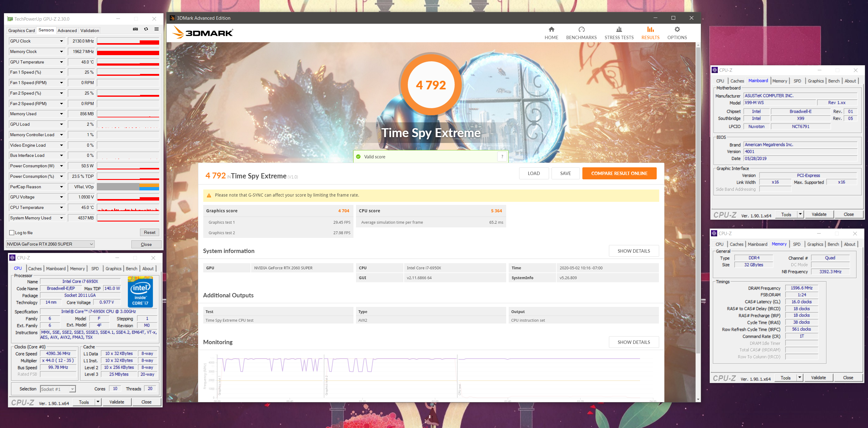Open the GPU Temperature sensor dropdown
Screen dimensions: 868x428
tap(61, 62)
